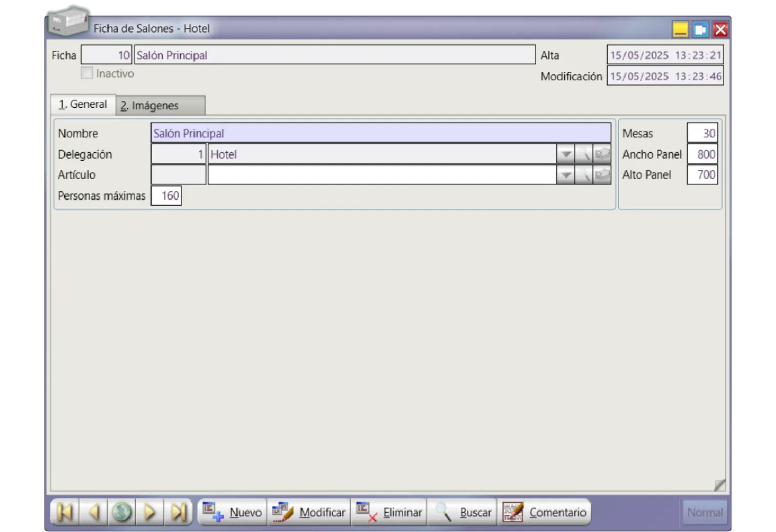
Task: Go to the first record arrow
Action: [65, 512]
